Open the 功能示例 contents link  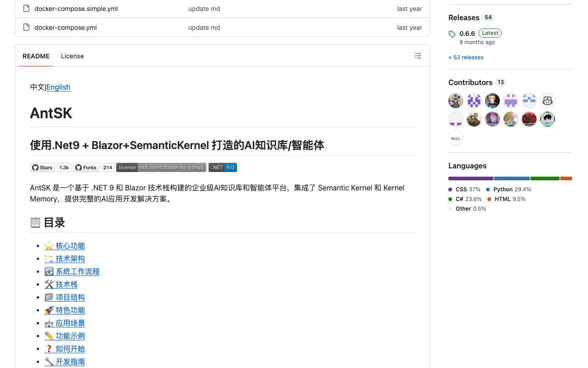[65, 336]
